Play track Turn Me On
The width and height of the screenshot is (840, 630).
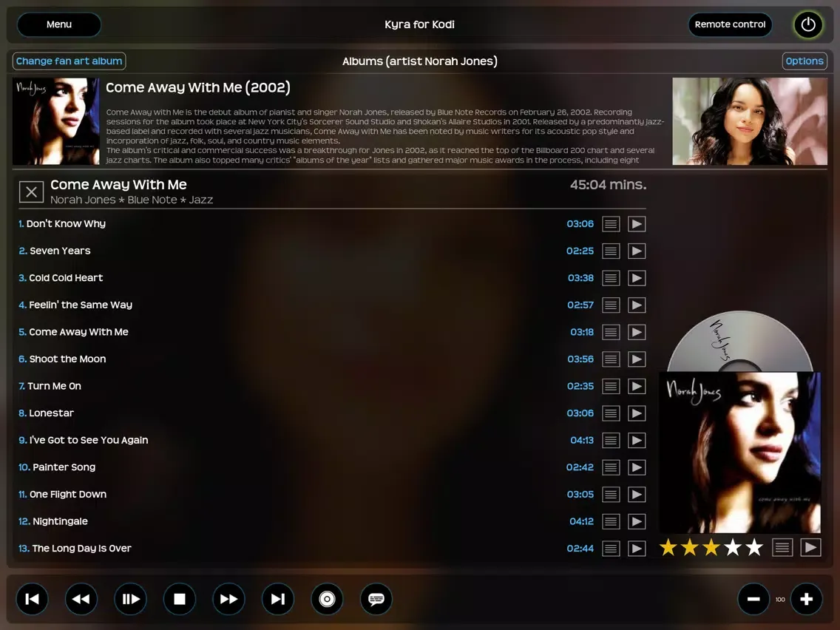click(637, 386)
